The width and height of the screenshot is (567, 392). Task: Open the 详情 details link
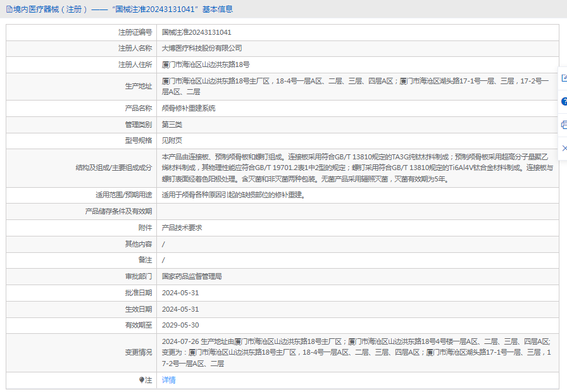click(x=168, y=380)
